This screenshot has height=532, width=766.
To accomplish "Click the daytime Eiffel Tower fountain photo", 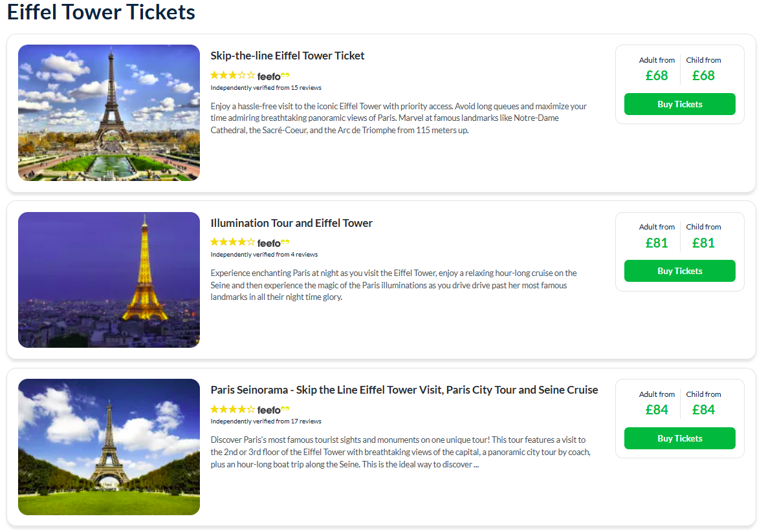I will pos(109,112).
